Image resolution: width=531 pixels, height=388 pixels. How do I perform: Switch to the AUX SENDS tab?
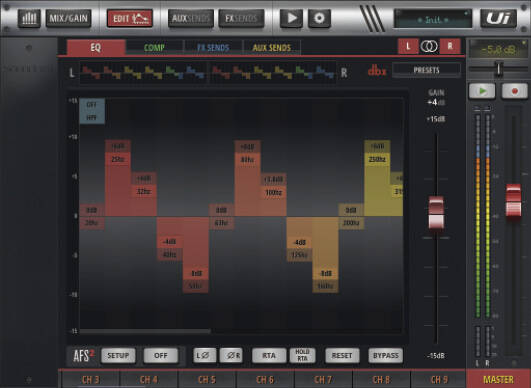point(272,48)
